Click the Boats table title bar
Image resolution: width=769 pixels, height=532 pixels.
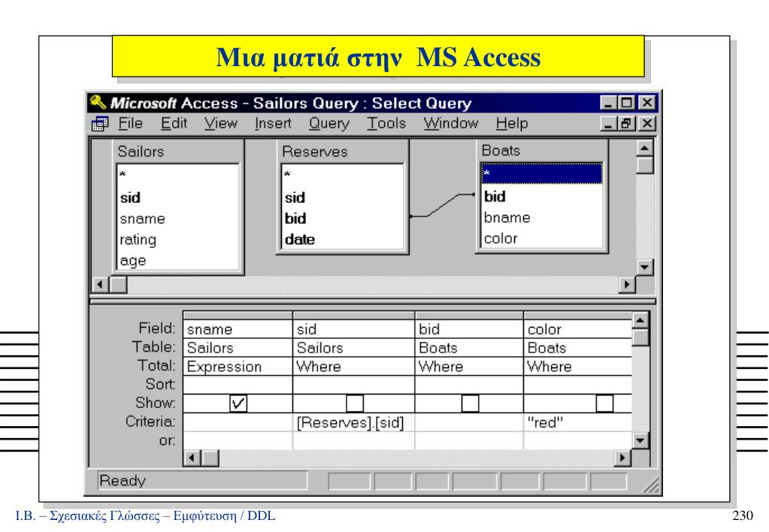[541, 150]
